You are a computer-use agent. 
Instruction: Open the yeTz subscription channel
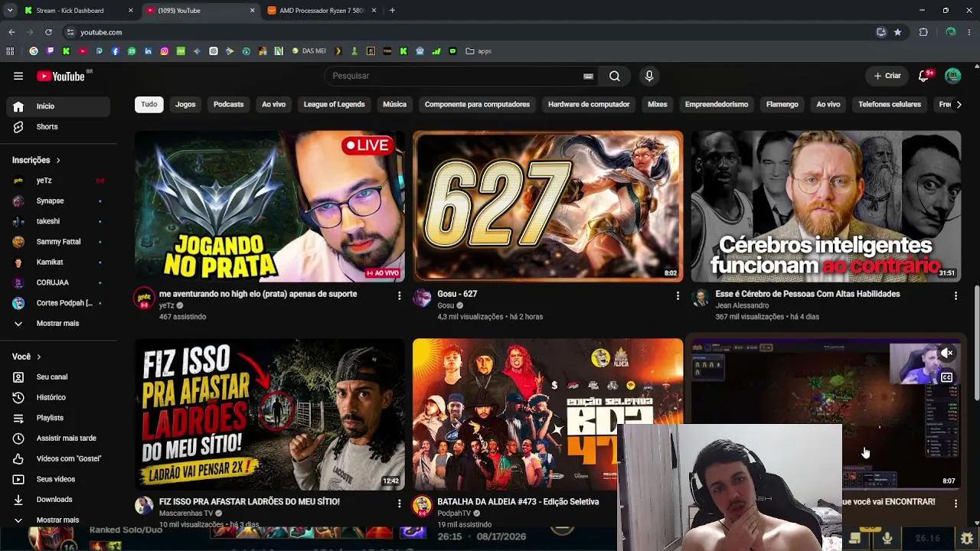click(x=58, y=181)
